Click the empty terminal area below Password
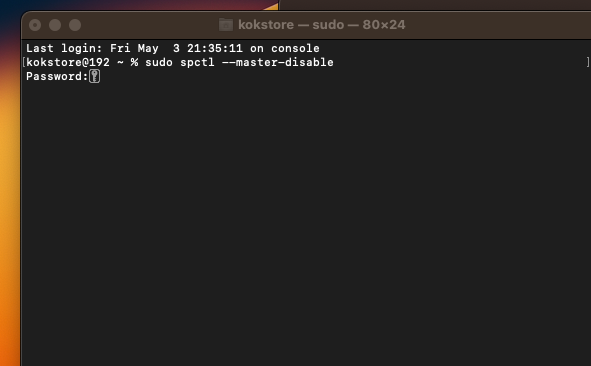Screen dimensions: 591x366 pos(305,222)
